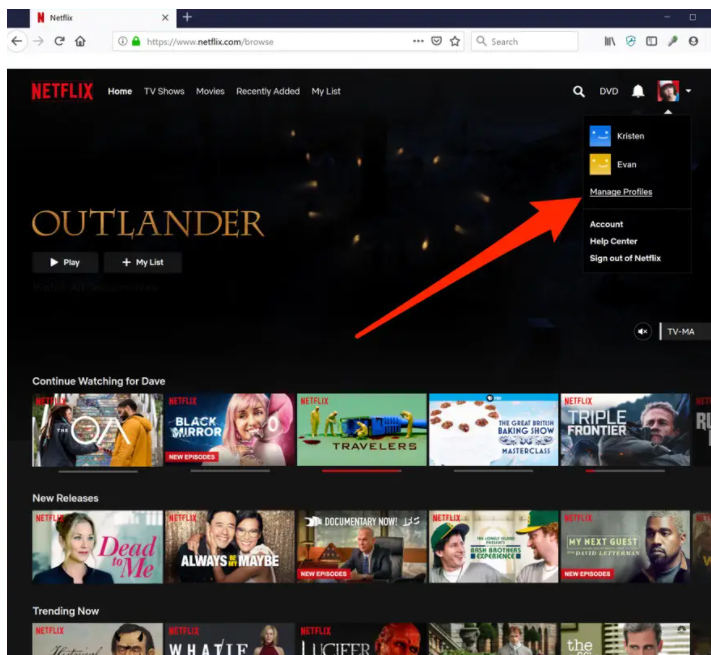Open the Movies section
Image resolution: width=711 pixels, height=655 pixels.
point(210,91)
